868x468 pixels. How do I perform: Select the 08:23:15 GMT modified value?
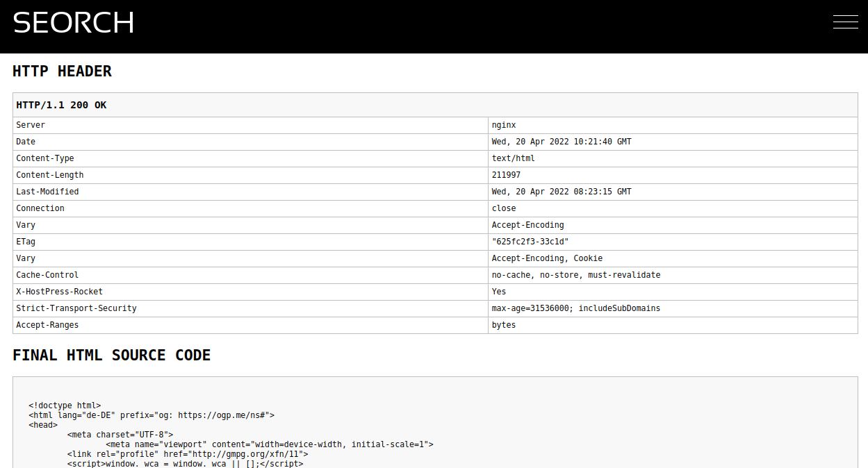(x=562, y=192)
